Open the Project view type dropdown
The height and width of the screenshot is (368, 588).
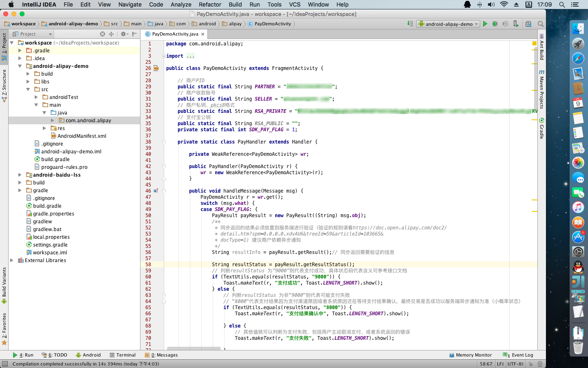tap(32, 34)
